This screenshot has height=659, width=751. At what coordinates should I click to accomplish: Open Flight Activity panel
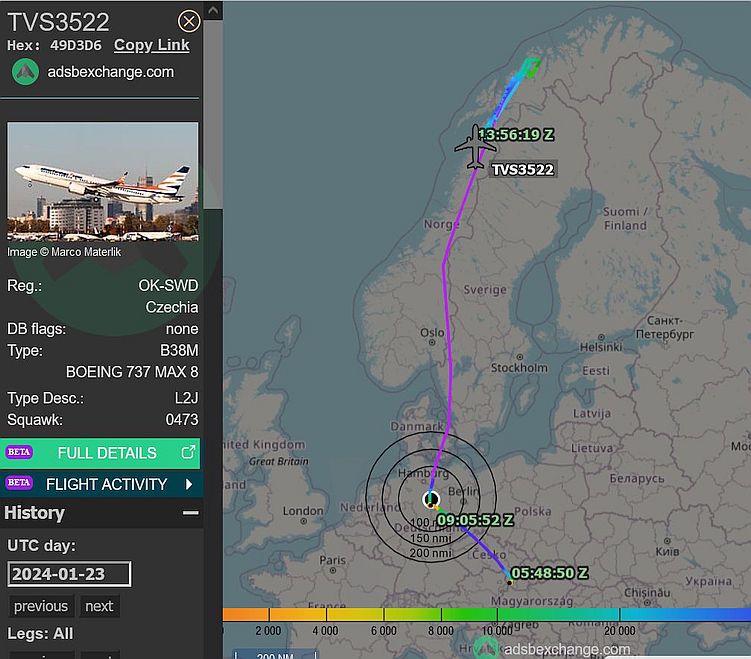click(x=100, y=484)
